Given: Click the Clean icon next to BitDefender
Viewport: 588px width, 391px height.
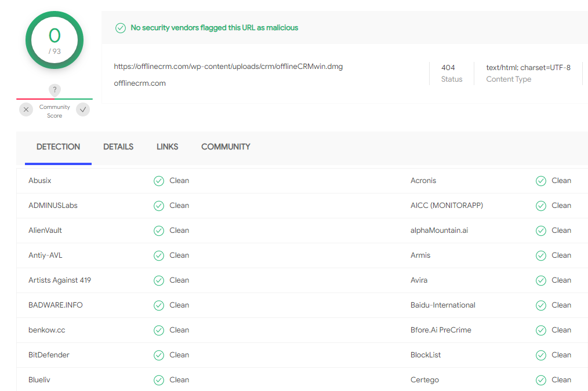Looking at the screenshot, I should point(158,355).
